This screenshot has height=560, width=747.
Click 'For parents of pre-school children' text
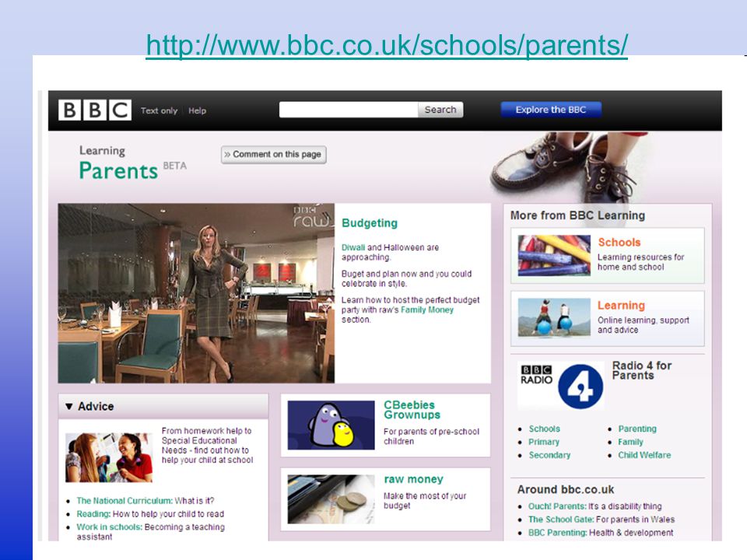click(431, 436)
